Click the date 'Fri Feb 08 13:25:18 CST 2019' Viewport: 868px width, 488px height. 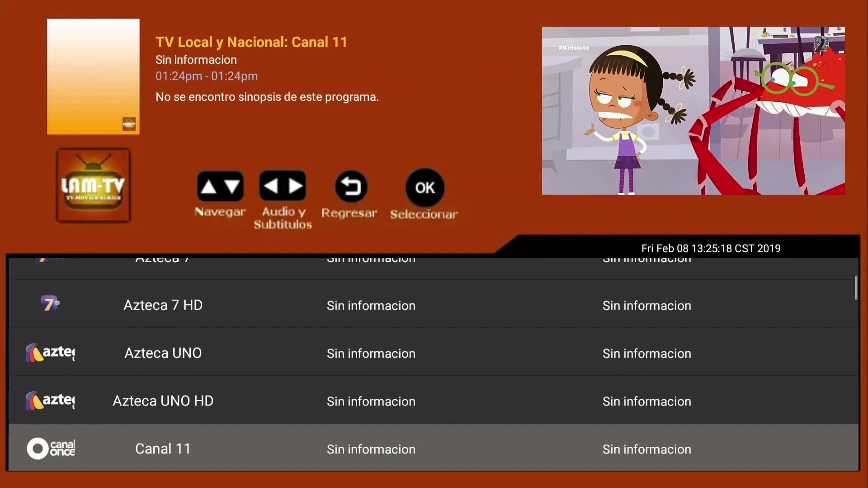(711, 249)
